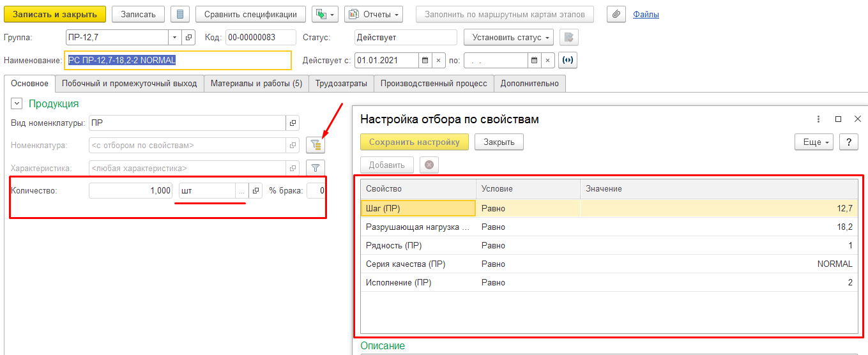Viewport: 868px width, 355px height.
Task: Open the 'Отчеты' dropdown menu
Action: pyautogui.click(x=374, y=14)
